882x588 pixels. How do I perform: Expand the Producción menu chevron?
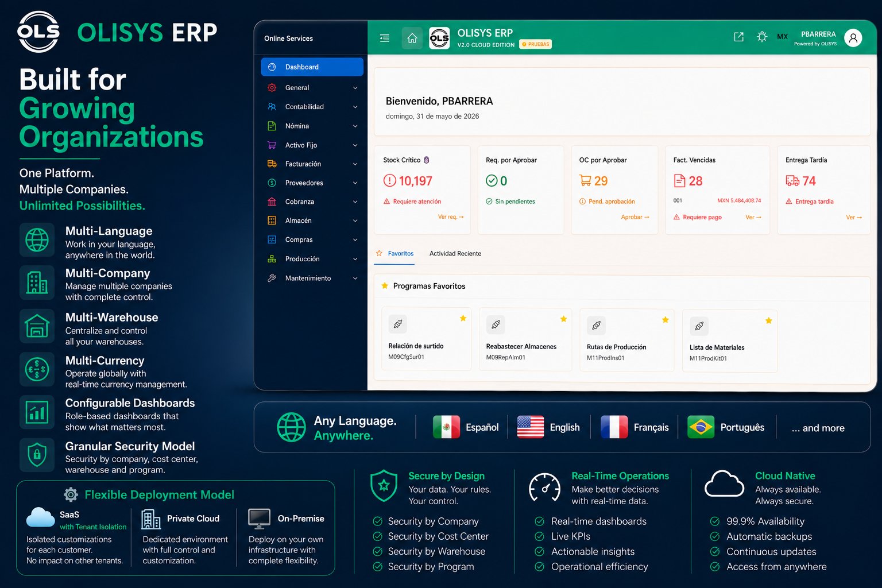355,259
